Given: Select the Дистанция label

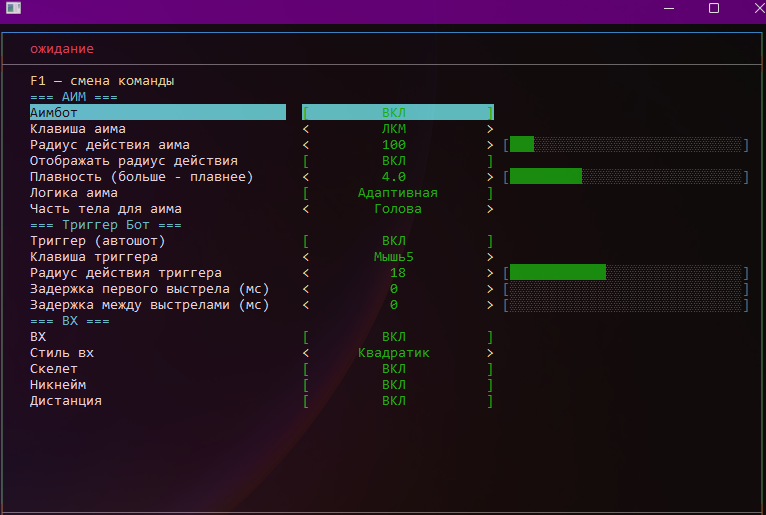Looking at the screenshot, I should (65, 401).
